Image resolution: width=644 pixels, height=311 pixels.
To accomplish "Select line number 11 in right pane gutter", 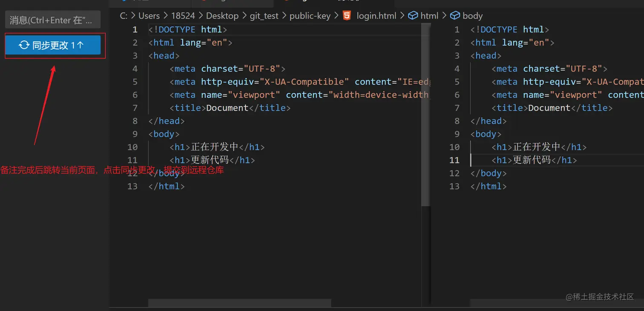I will point(454,160).
